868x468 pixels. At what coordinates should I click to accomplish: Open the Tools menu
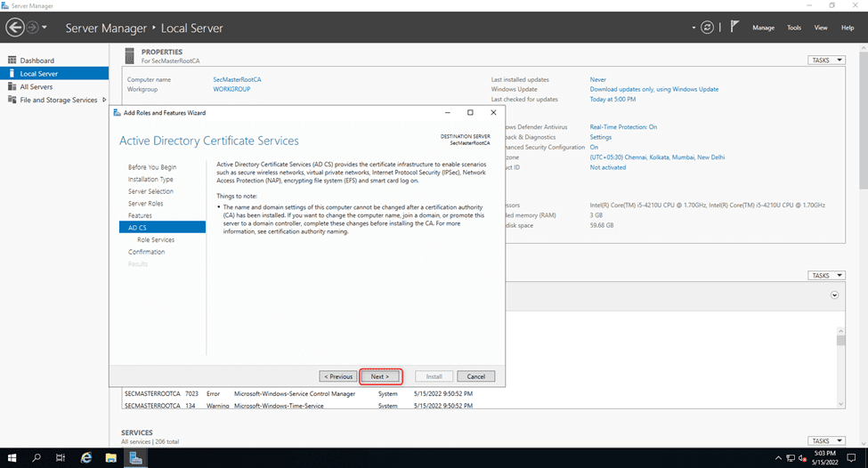coord(794,28)
